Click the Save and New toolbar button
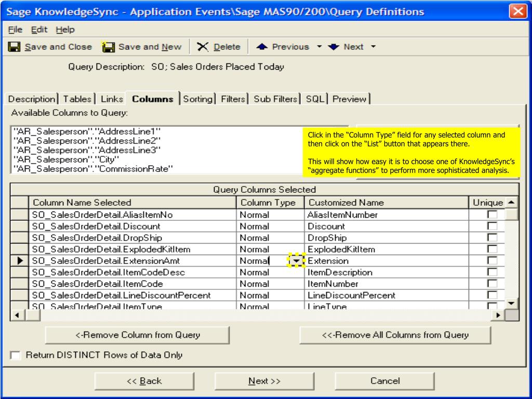Screen dimensions: 532x399 (x=142, y=47)
